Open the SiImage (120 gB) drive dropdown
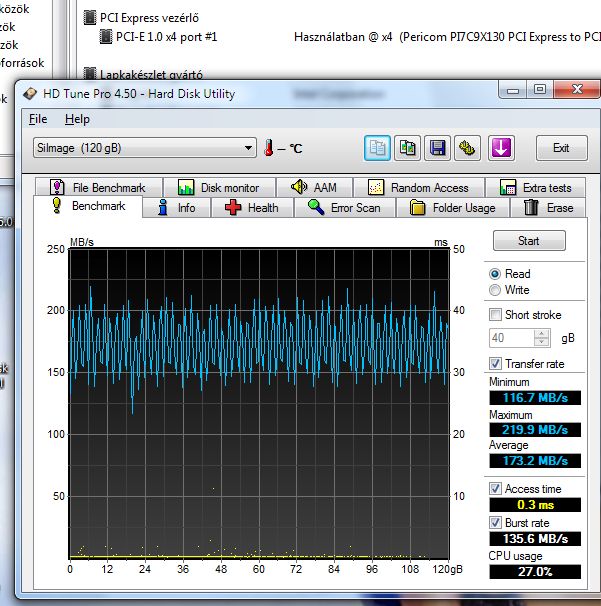Viewport: 601px width, 606px height. click(145, 148)
